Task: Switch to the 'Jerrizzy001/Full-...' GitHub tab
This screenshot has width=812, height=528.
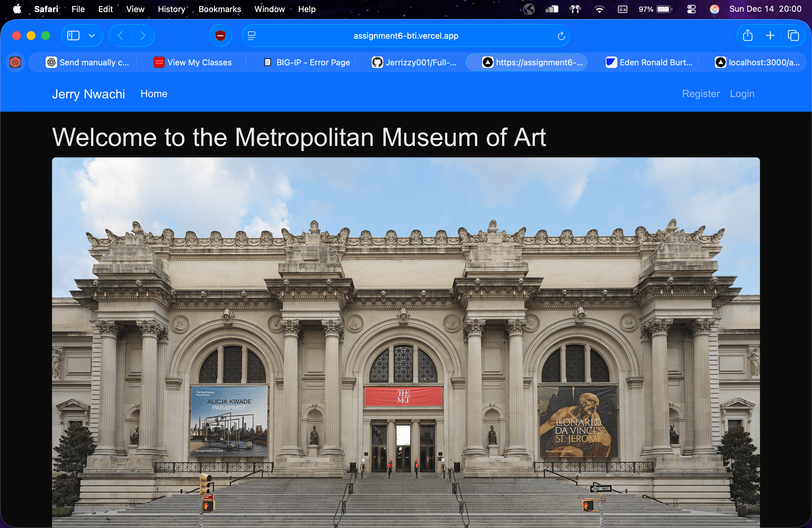Action: [x=414, y=63]
